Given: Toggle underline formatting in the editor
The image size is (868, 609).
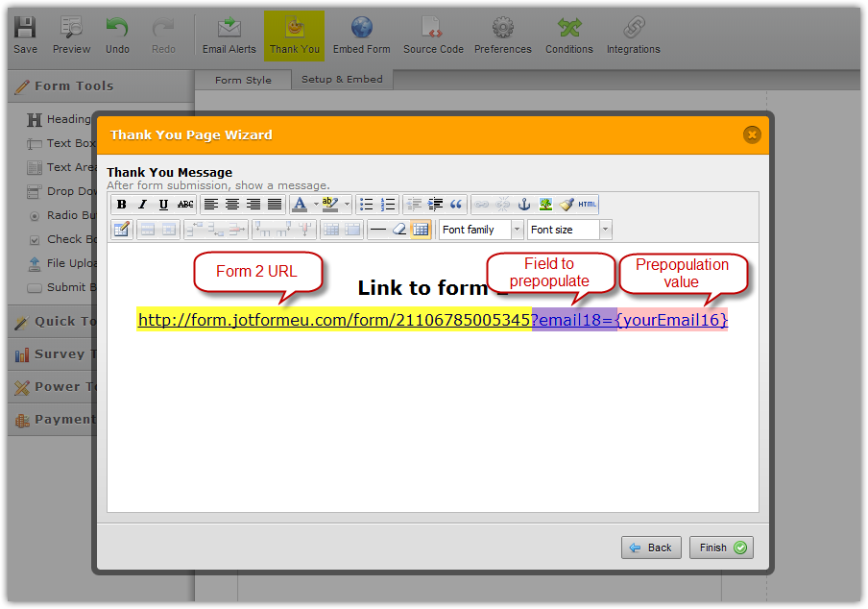Looking at the screenshot, I should (x=163, y=205).
